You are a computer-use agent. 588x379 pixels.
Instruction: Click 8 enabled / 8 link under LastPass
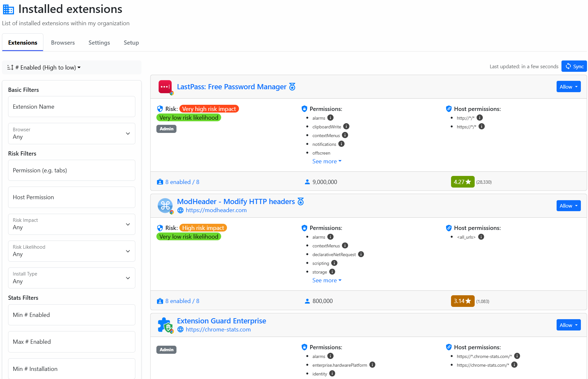(182, 182)
